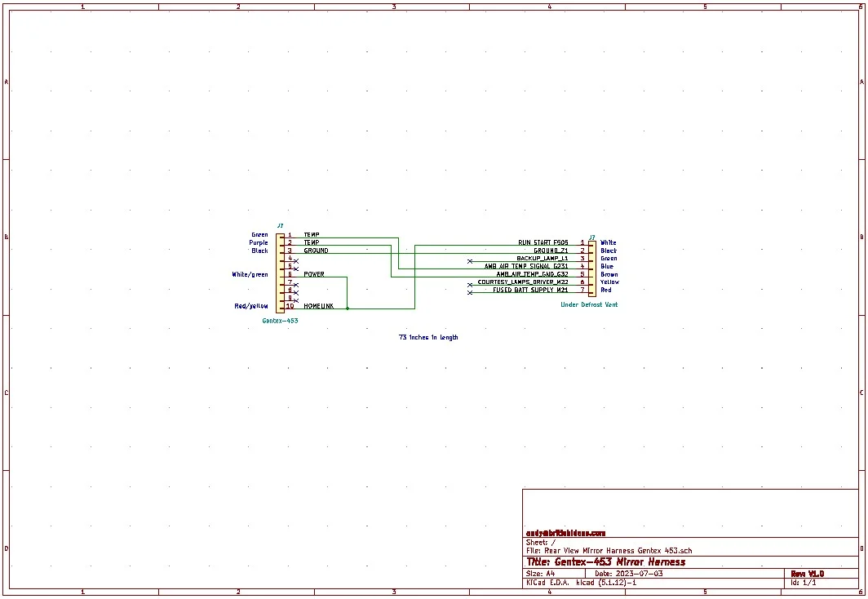The height and width of the screenshot is (599, 868).
Task: Select the GROUND_Z1 net label
Action: 551,251
